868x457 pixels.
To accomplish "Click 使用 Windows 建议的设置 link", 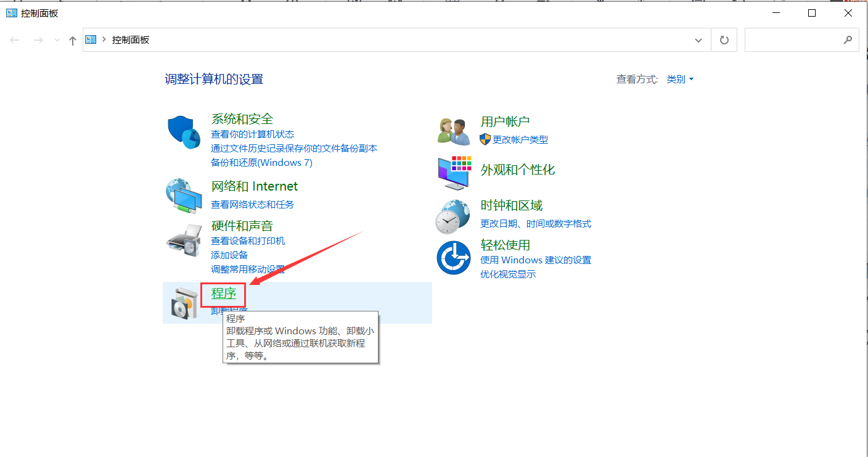I will 536,260.
